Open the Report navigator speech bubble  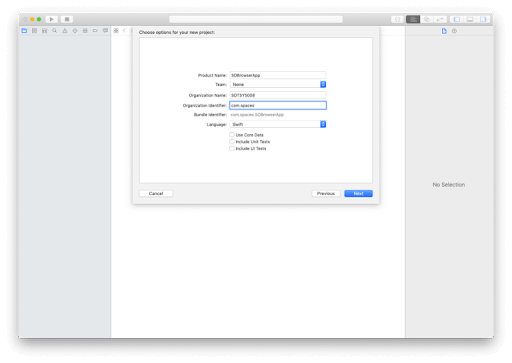point(105,31)
